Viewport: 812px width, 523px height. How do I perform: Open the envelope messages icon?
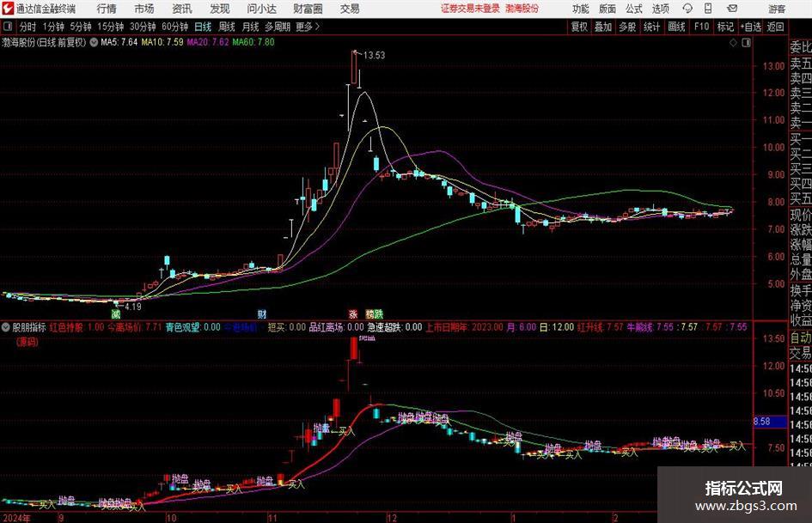pyautogui.click(x=732, y=9)
